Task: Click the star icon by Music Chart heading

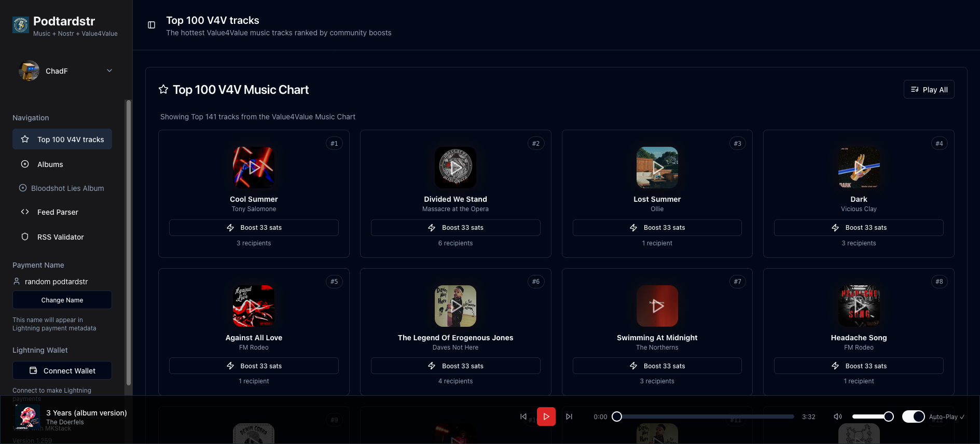Action: (x=163, y=89)
